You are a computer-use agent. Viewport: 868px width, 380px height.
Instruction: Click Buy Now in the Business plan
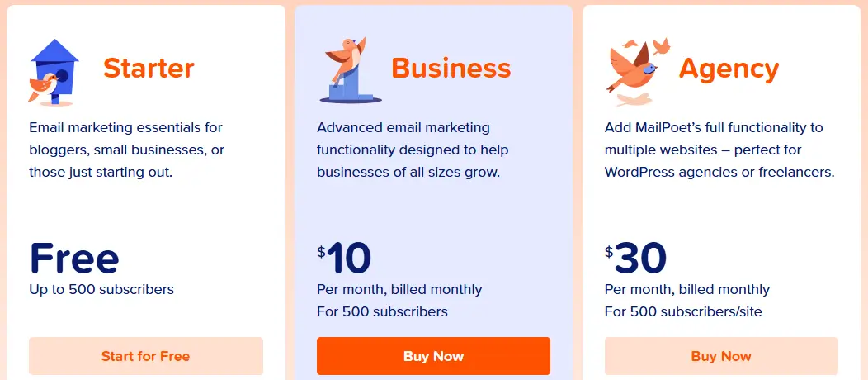click(433, 356)
